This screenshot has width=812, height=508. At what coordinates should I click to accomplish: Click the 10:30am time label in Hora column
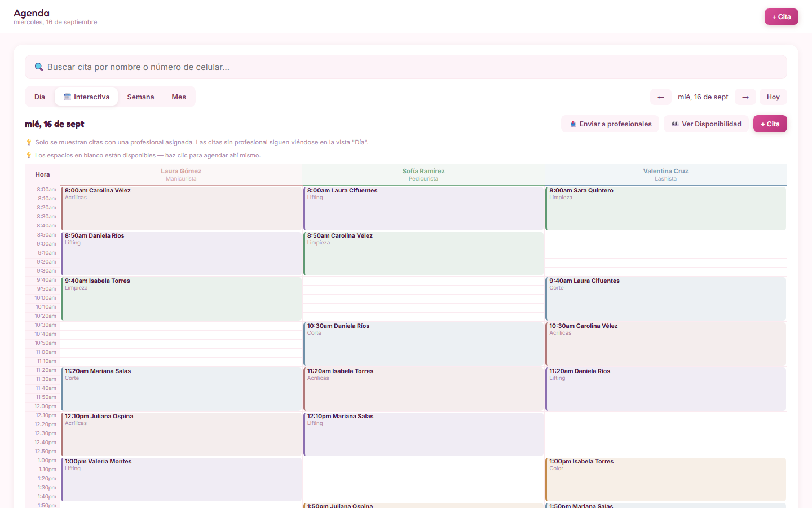coord(46,325)
